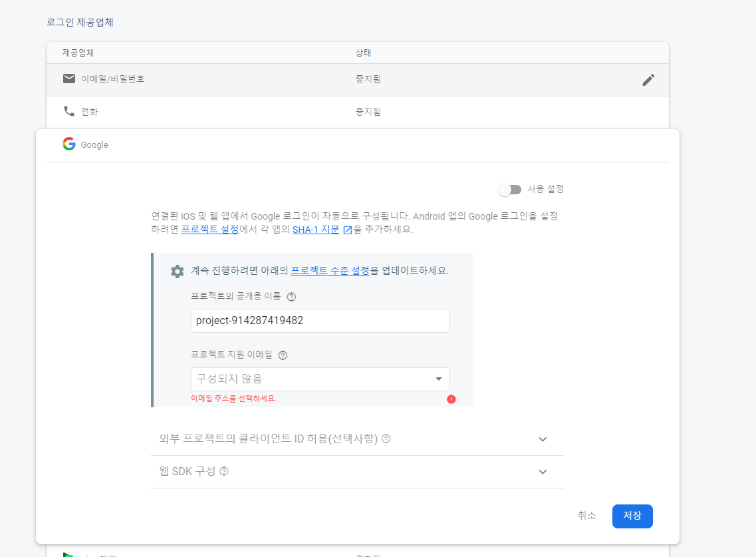Viewport: 756px width, 557px height.
Task: Expand 외부 프로젝트의 클라이언트 ID 허용 section
Action: click(x=357, y=439)
